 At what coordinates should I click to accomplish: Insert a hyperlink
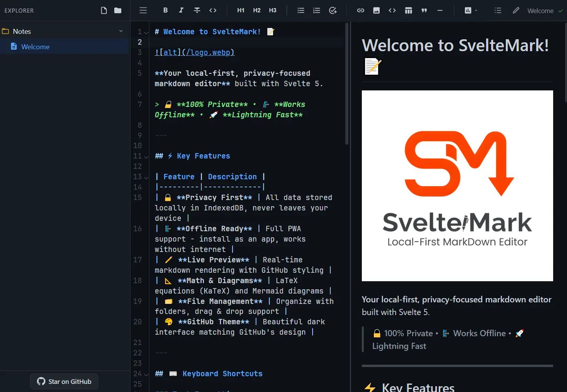(x=361, y=10)
